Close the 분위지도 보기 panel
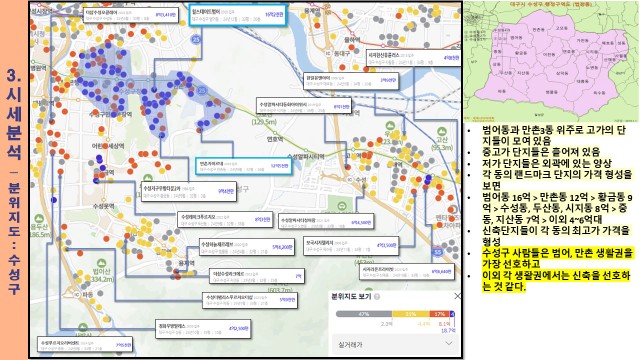The image size is (640, 360). pos(457,296)
